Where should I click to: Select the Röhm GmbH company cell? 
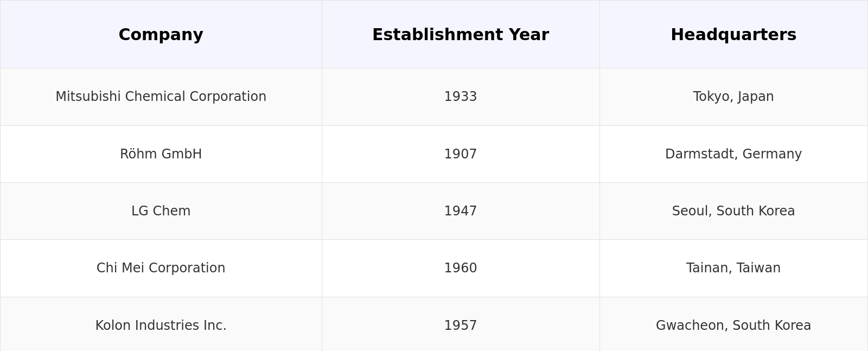161,154
